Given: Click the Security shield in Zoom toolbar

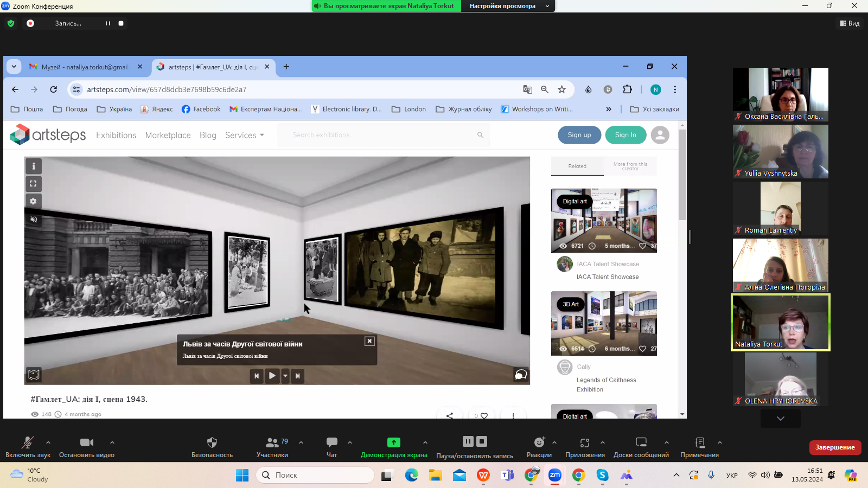Looking at the screenshot, I should pos(212,443).
